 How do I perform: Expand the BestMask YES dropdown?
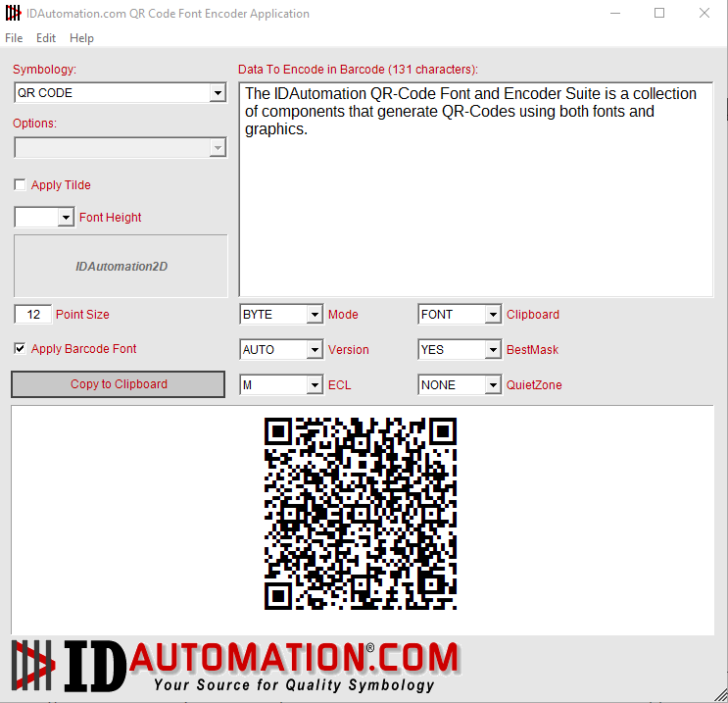point(493,349)
